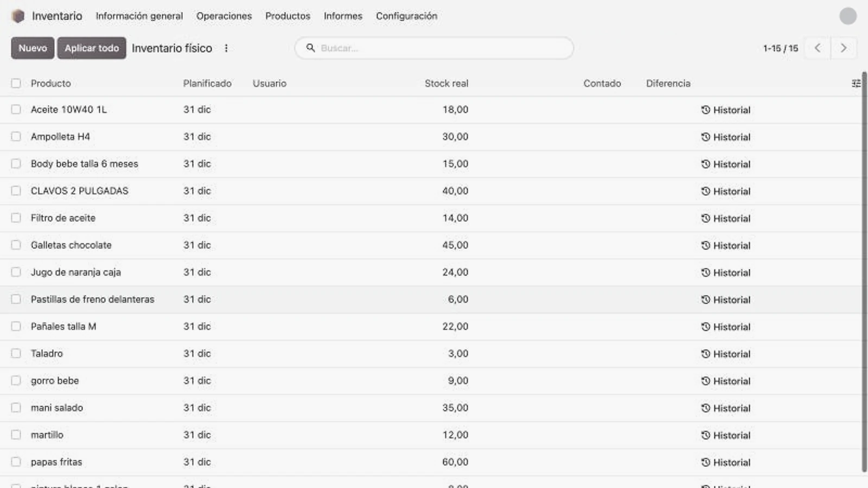
Task: Click the Aplicar todo button
Action: coord(92,48)
